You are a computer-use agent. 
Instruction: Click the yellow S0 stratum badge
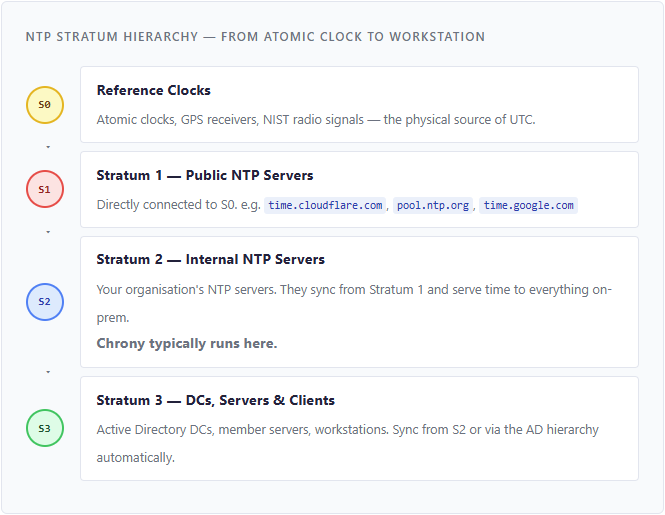45,105
